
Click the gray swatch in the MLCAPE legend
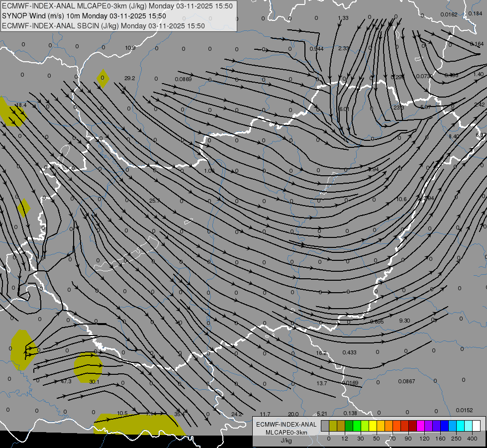pyautogui.click(x=325, y=426)
